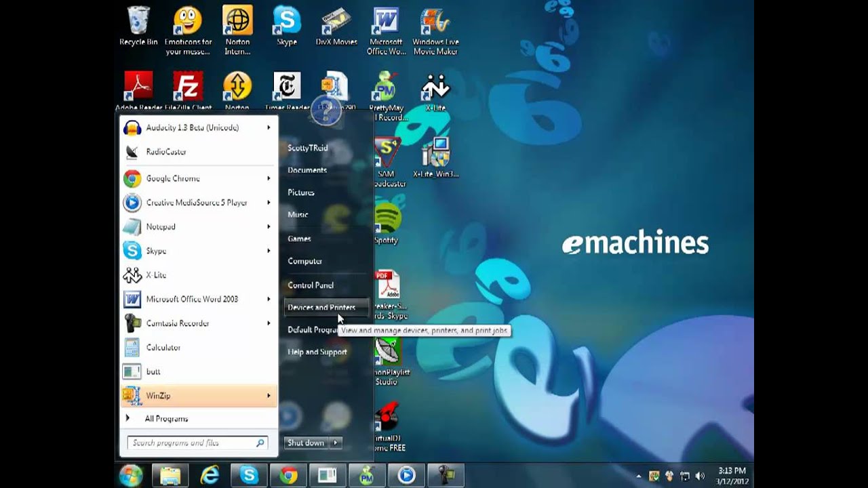Expand Camtasia Recorder jump list arrow

(269, 323)
